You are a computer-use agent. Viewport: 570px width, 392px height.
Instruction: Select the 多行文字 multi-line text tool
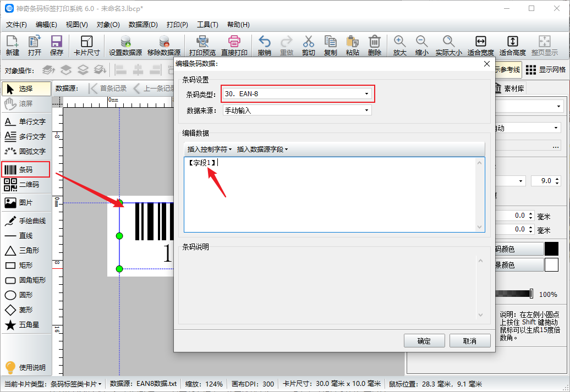click(x=26, y=136)
